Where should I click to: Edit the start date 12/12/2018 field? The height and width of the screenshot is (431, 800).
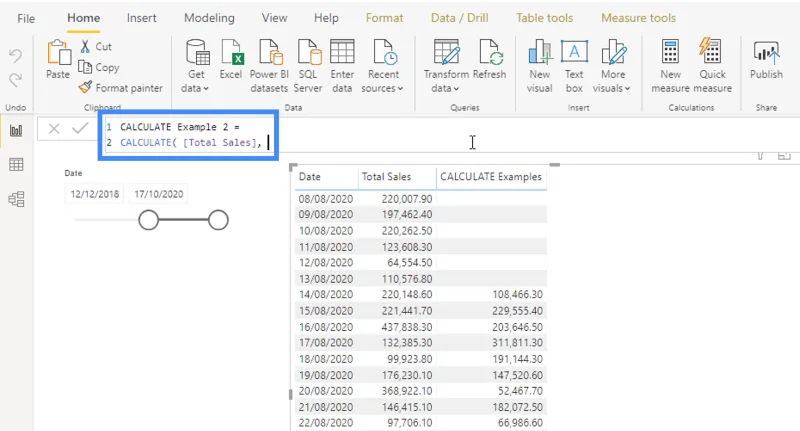[95, 194]
